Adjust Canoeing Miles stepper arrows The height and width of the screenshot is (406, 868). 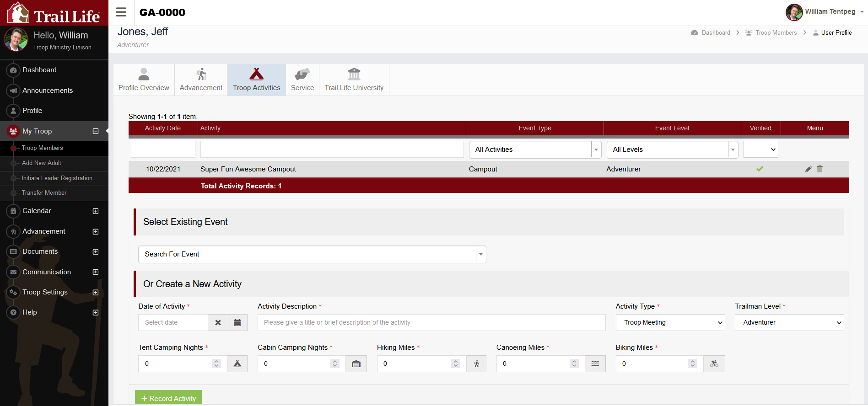tap(574, 364)
